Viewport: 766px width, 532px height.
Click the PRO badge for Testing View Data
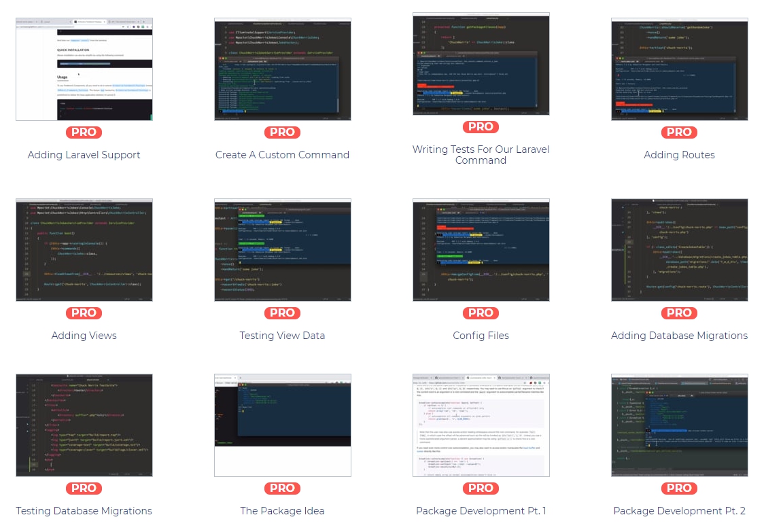tap(282, 313)
